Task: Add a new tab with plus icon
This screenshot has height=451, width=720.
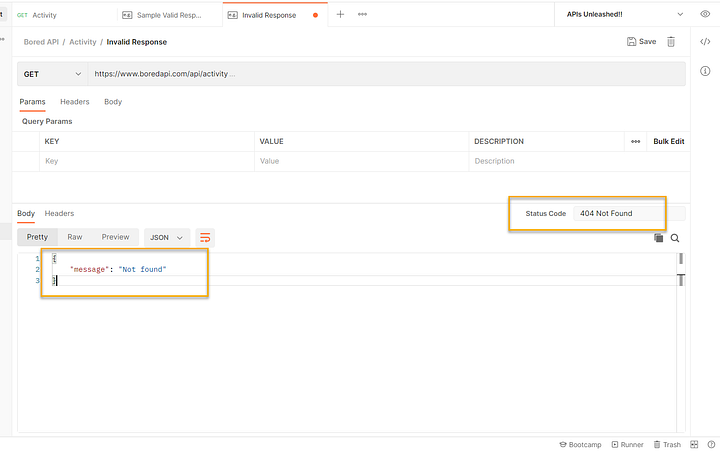Action: tap(340, 14)
